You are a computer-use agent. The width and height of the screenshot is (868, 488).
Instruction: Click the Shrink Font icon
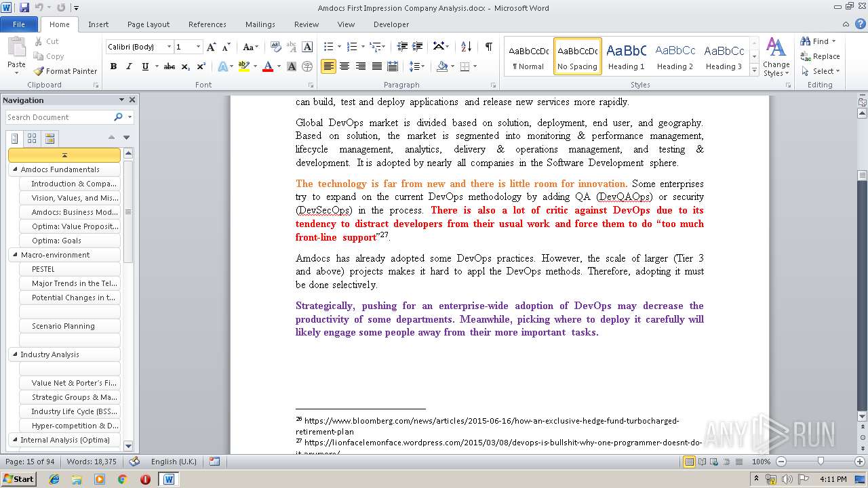[x=226, y=47]
